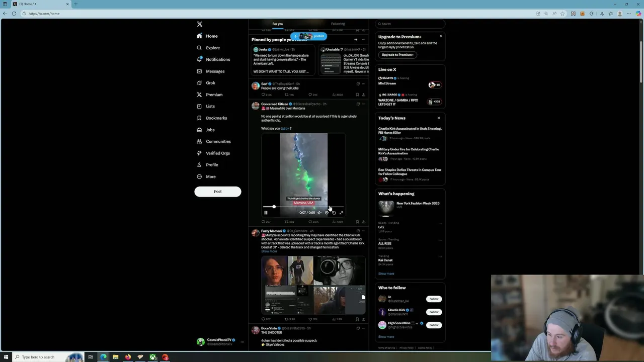
Task: Open more options on Boca Vista's post
Action: pos(364,328)
